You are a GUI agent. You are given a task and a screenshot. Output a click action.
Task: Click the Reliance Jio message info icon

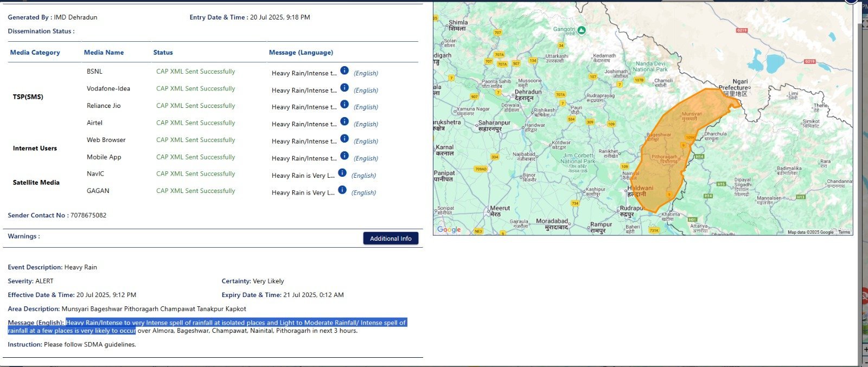(344, 104)
